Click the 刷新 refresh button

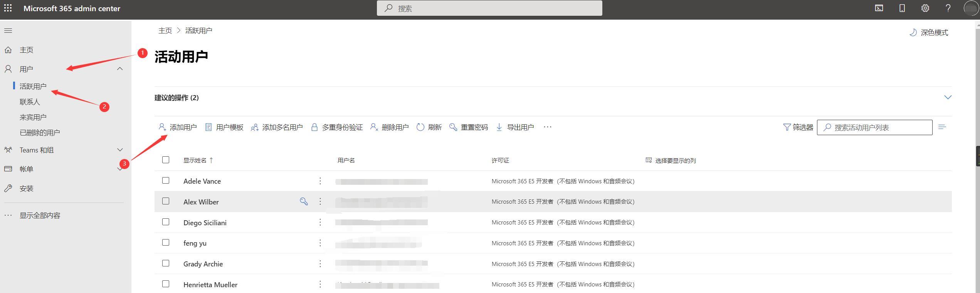click(429, 127)
